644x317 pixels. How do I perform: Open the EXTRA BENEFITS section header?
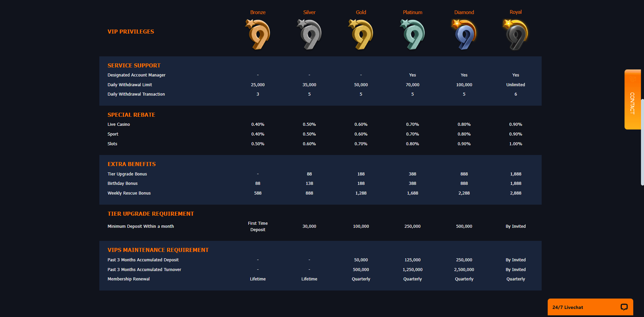point(132,164)
